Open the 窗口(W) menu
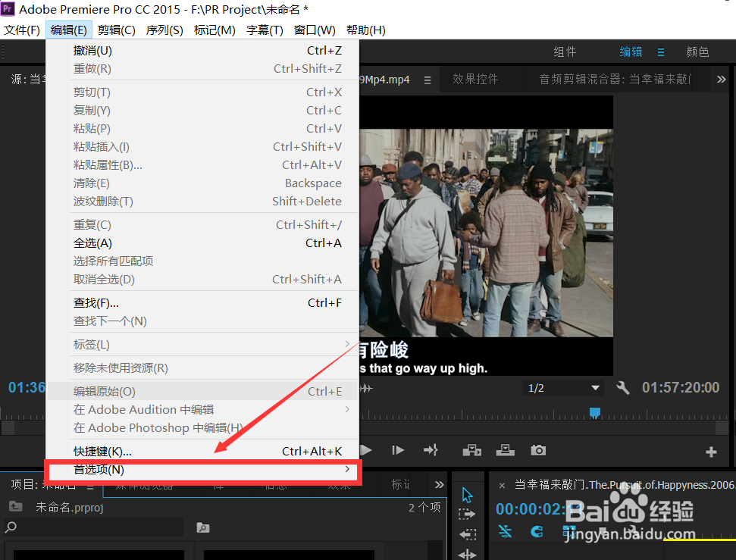Image resolution: width=736 pixels, height=560 pixels. point(315,30)
